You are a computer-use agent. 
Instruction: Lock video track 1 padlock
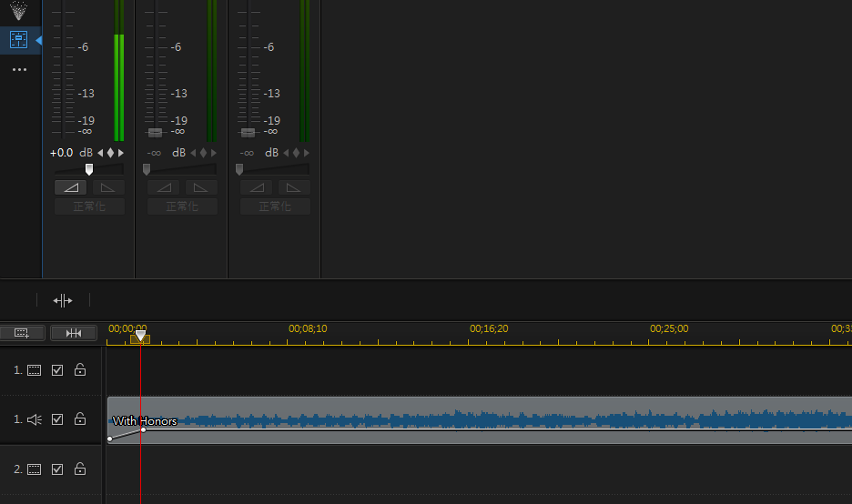pos(80,370)
